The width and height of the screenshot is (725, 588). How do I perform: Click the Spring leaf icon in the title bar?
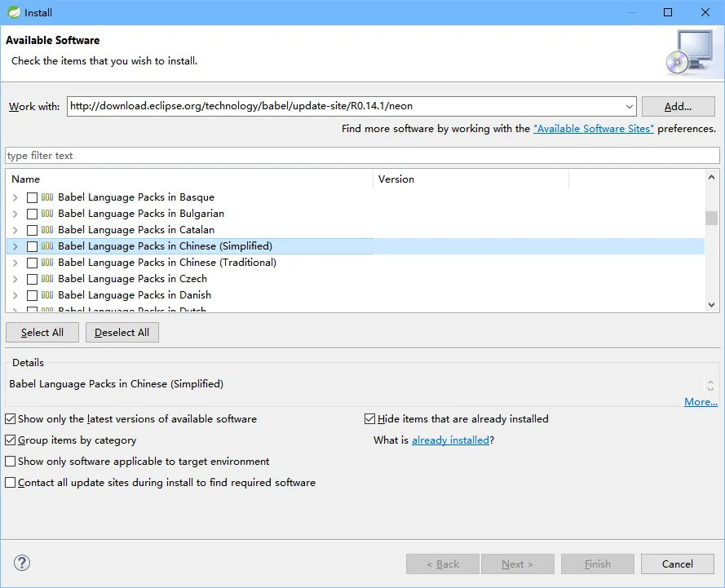coord(14,12)
